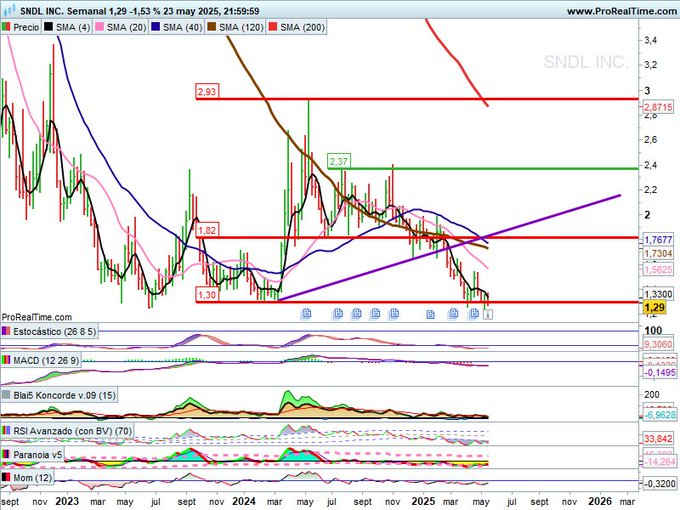This screenshot has width=680, height=510.
Task: Click the Blai5 Koncorde v.09 (15) label
Action: point(64,396)
